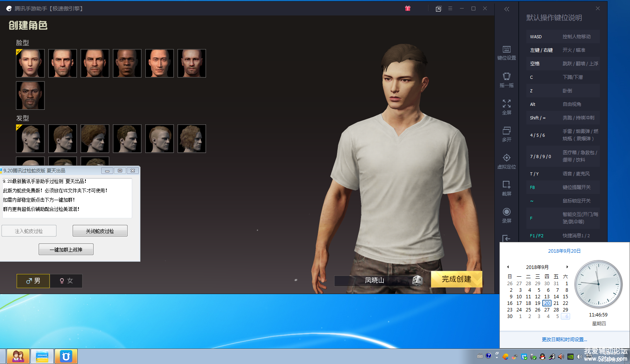Open the white speaker volume tray icon
The image size is (630, 364).
click(579, 357)
